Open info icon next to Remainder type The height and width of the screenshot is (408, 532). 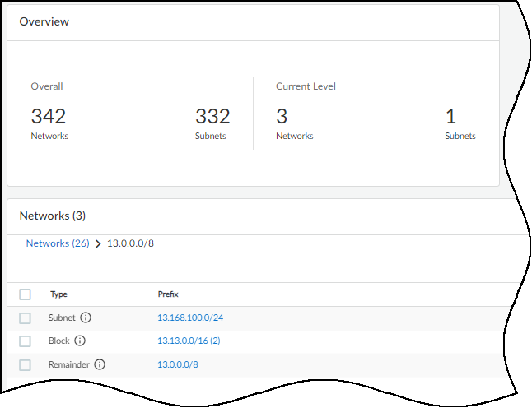(100, 364)
